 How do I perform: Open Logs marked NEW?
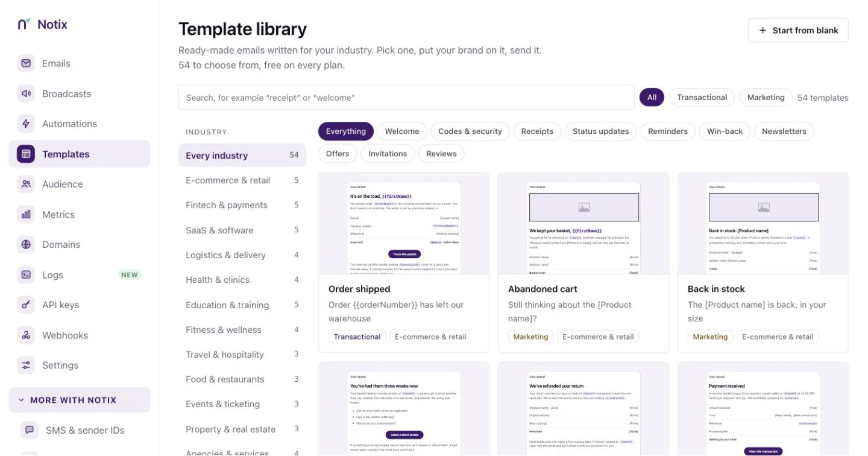(79, 274)
